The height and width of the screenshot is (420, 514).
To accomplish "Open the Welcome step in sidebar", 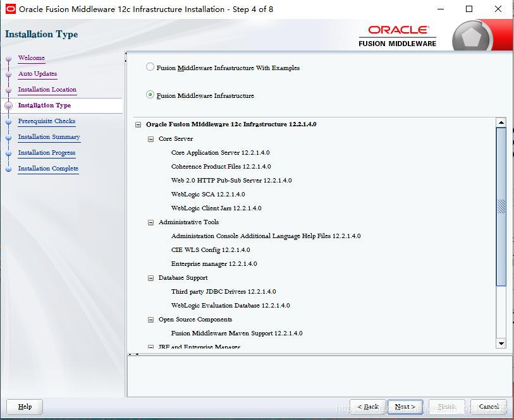I will pyautogui.click(x=32, y=58).
